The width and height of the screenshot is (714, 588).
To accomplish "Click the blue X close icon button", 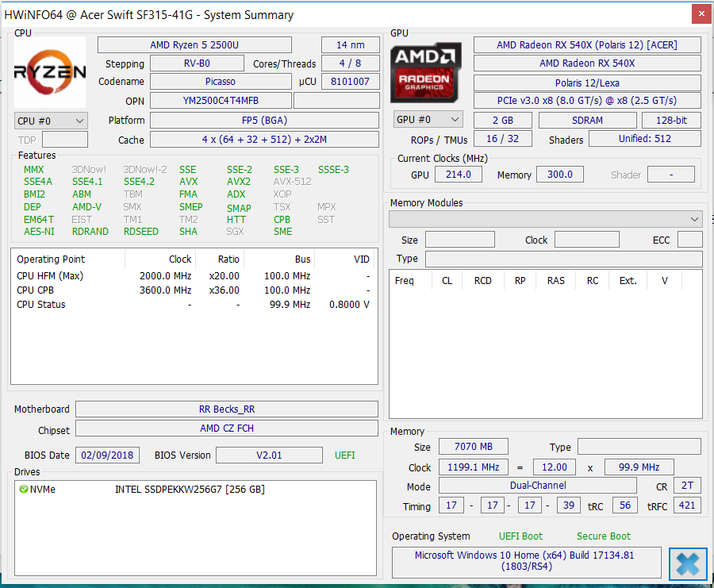I will [x=688, y=564].
